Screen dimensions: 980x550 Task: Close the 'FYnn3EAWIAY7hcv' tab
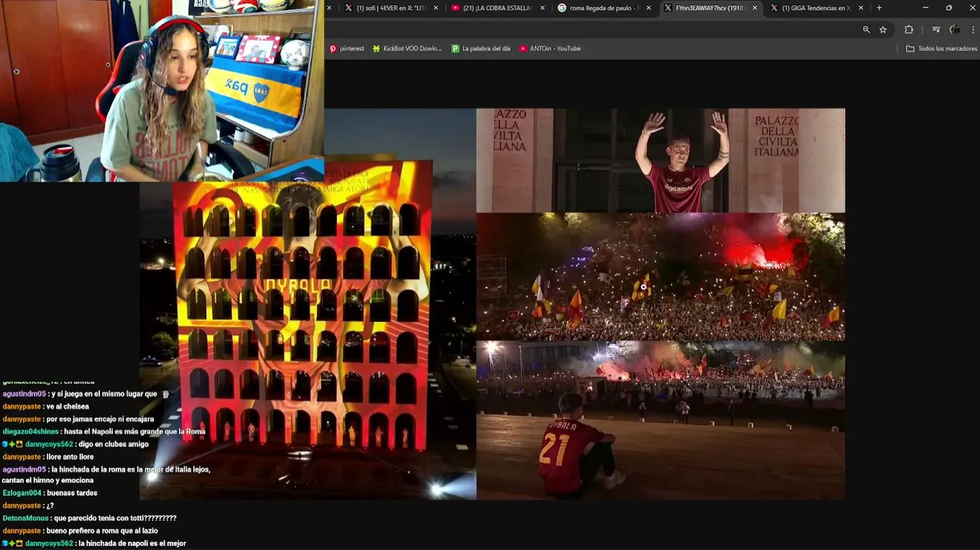coord(755,8)
